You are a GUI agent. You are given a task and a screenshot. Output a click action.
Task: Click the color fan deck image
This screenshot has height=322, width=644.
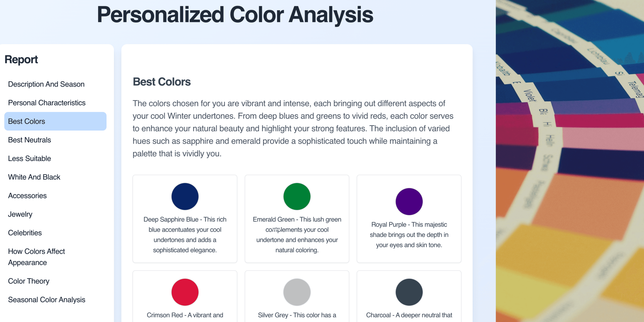pos(570,161)
